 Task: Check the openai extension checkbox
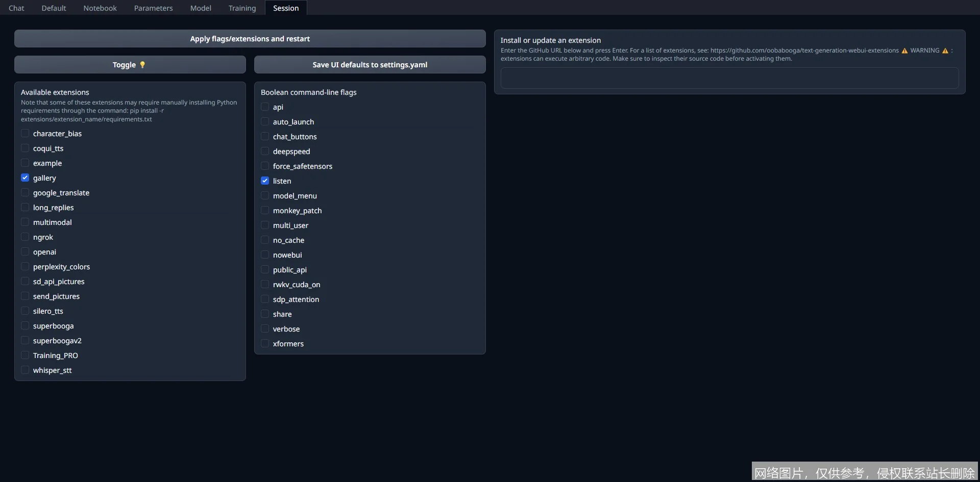pos(25,252)
